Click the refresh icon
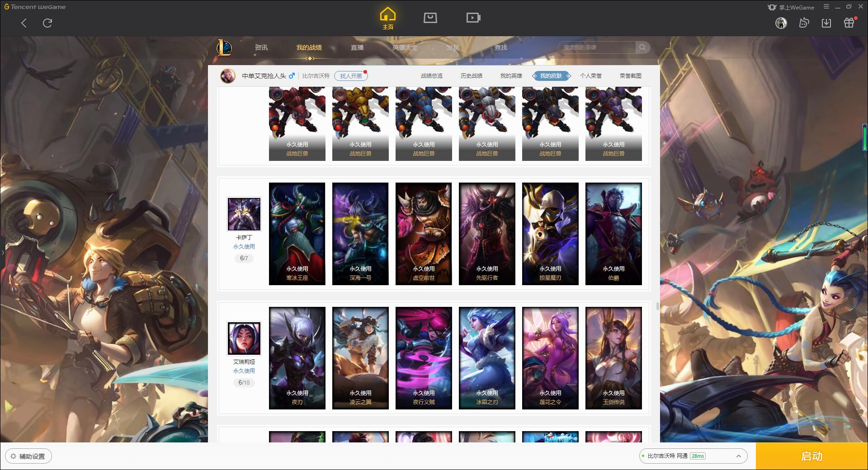The height and width of the screenshot is (470, 868). 47,23
